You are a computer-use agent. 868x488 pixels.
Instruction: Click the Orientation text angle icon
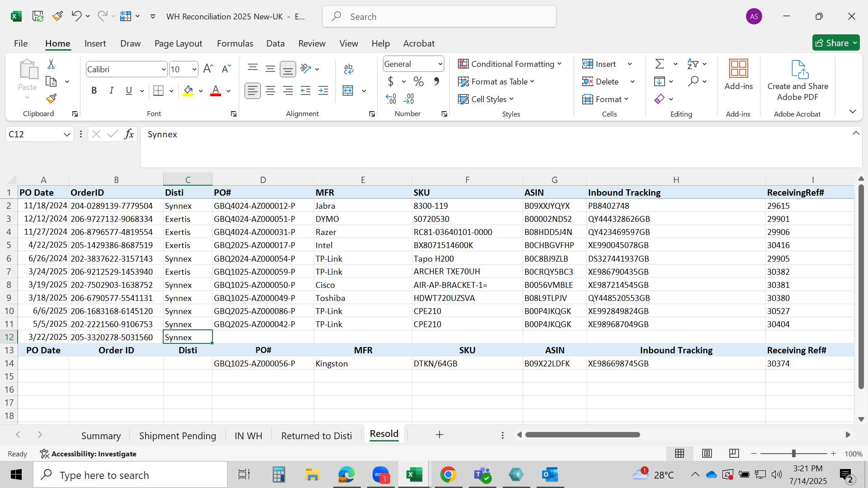(x=306, y=69)
